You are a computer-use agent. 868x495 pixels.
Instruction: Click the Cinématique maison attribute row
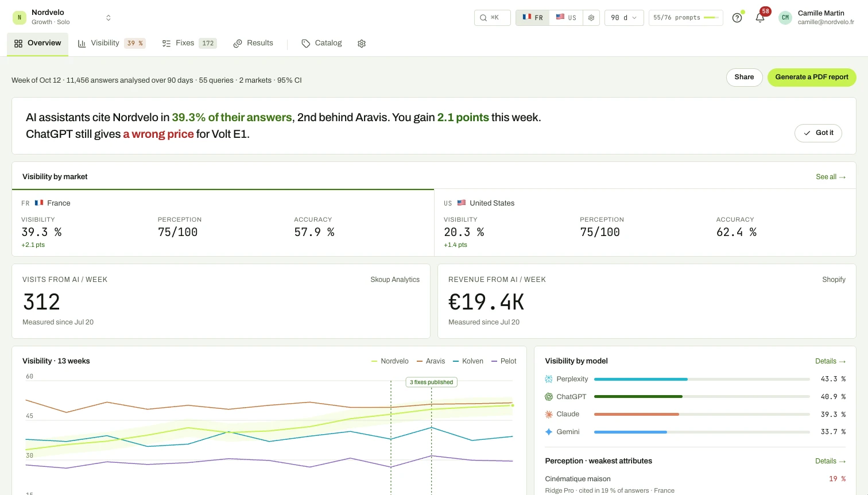tap(695, 484)
